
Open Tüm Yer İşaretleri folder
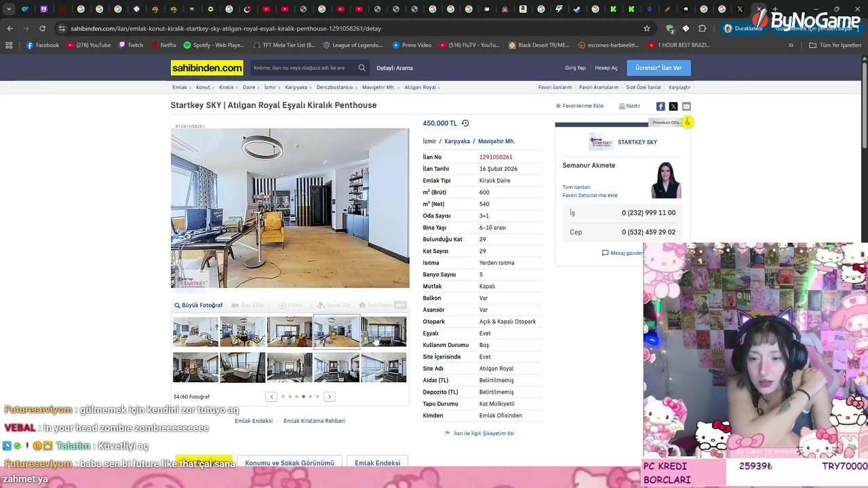pos(835,45)
